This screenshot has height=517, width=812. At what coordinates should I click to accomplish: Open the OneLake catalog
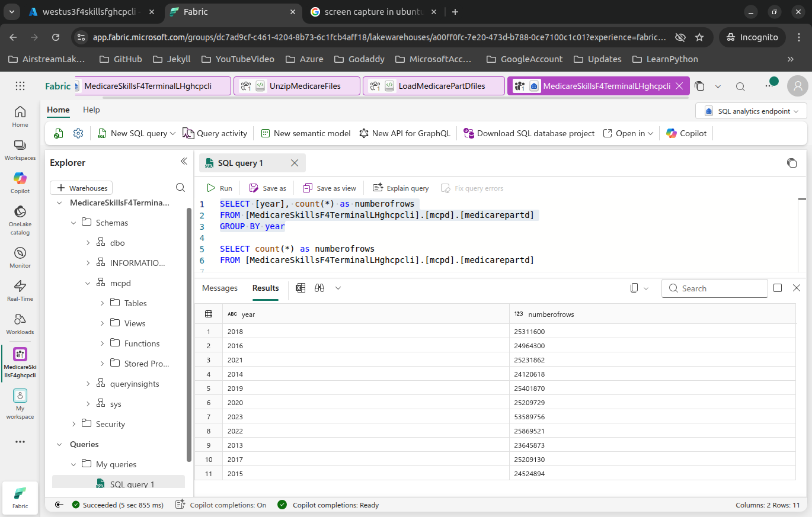(20, 220)
